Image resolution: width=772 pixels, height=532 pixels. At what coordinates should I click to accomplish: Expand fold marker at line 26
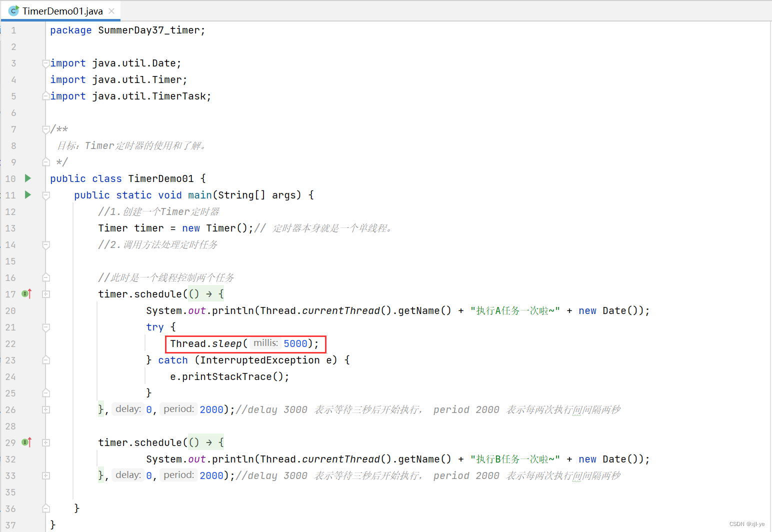click(x=46, y=409)
